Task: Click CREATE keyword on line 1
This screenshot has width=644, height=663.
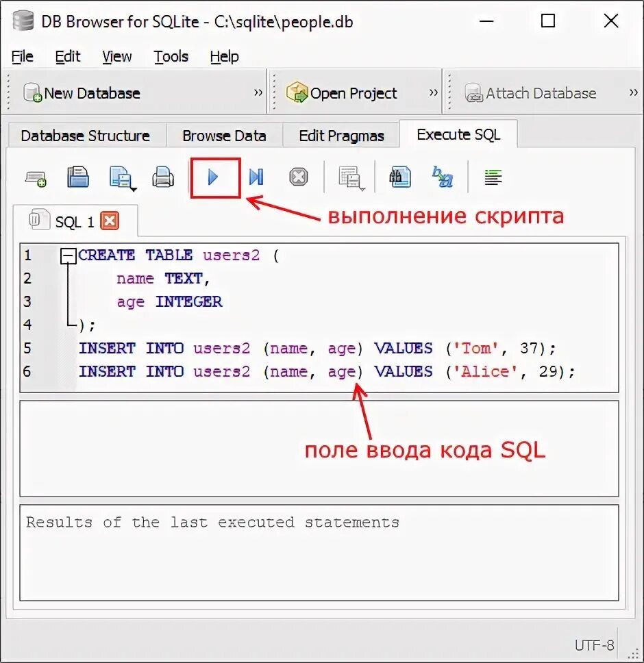Action: tap(107, 255)
